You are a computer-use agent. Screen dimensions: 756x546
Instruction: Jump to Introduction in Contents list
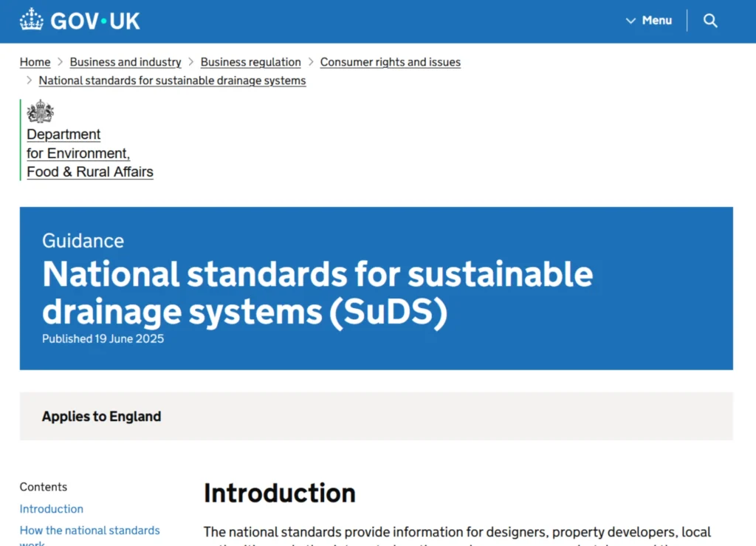click(52, 509)
